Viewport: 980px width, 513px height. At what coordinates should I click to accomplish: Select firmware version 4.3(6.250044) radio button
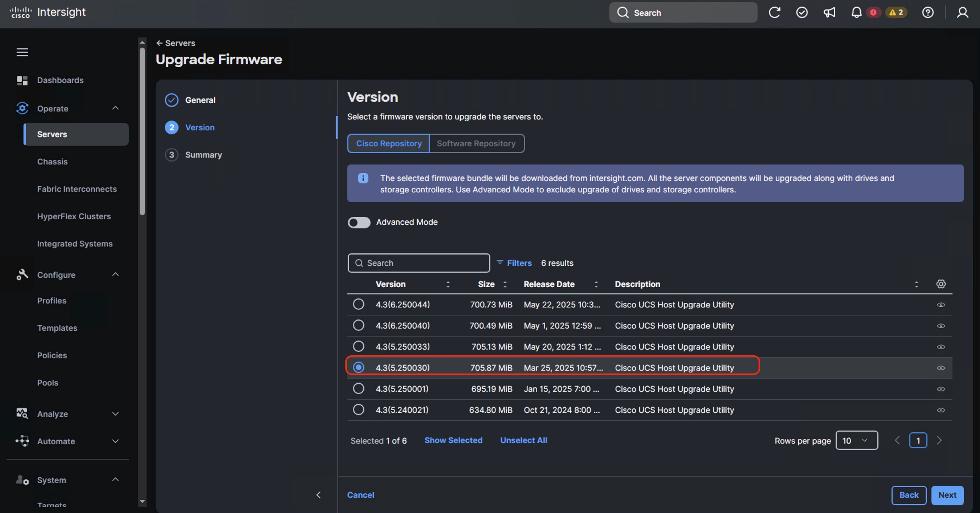pos(358,304)
